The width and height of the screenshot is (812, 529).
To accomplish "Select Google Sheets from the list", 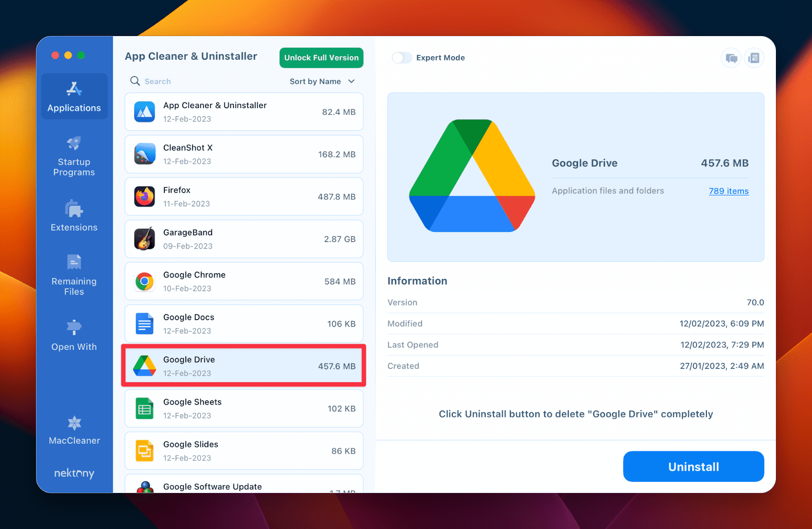I will pyautogui.click(x=244, y=408).
